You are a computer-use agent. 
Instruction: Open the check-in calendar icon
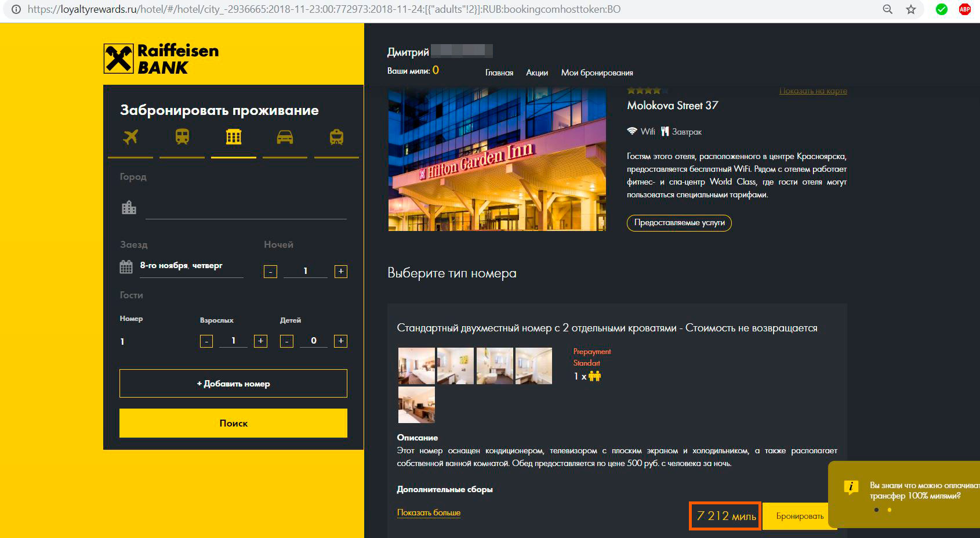pyautogui.click(x=126, y=267)
